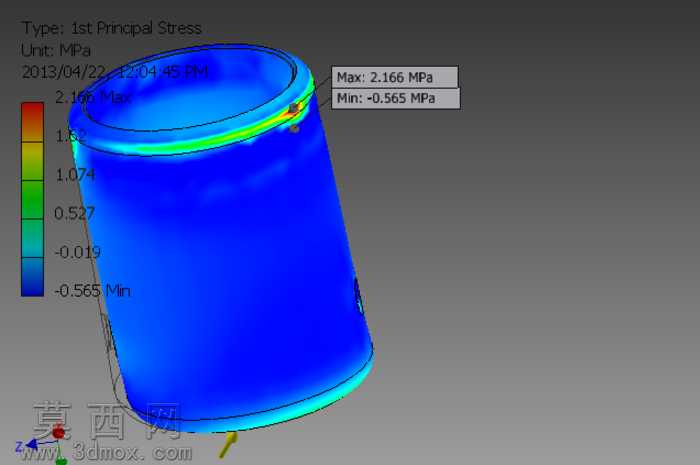Click the minimum stress probe point below rim
This screenshot has width=700, height=465.
(294, 129)
